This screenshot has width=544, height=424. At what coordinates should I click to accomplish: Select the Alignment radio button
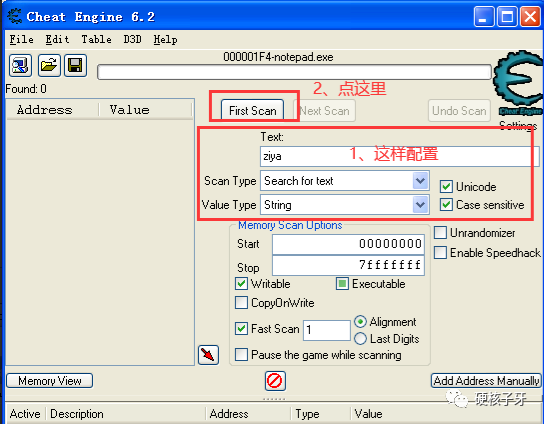(x=360, y=322)
